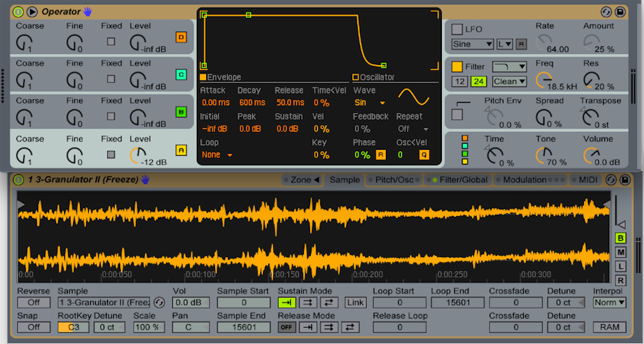Select release mode loop icon

coord(329,328)
